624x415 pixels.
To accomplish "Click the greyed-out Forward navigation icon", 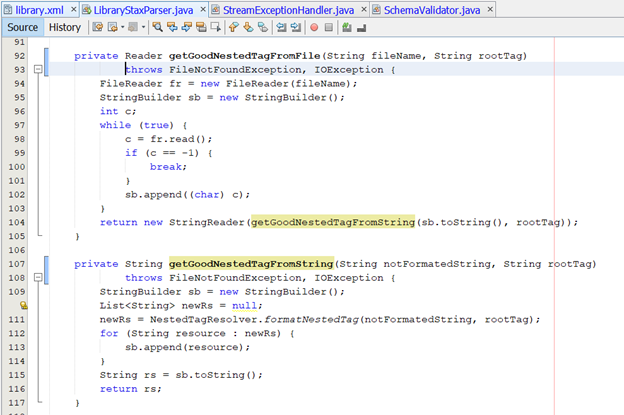I will tap(133, 27).
